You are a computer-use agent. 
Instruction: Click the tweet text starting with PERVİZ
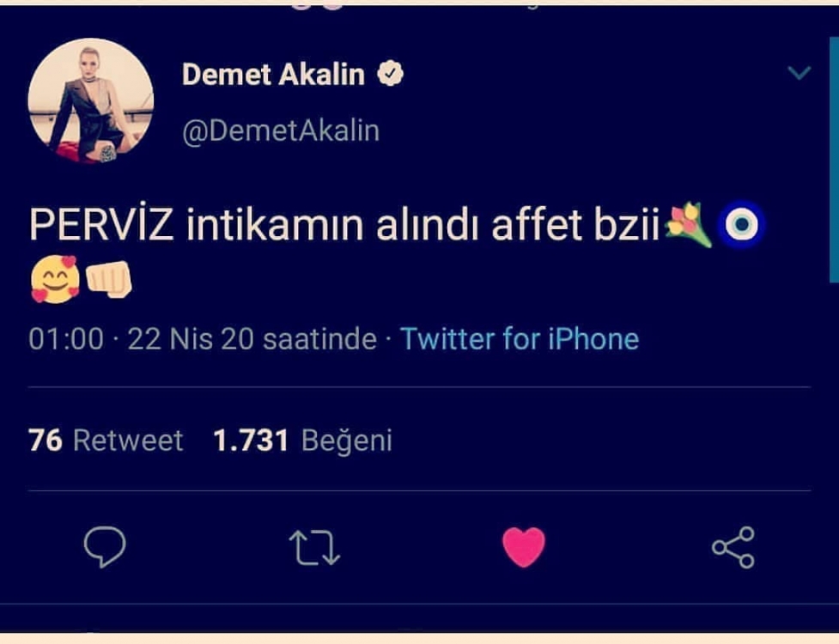coord(344,225)
